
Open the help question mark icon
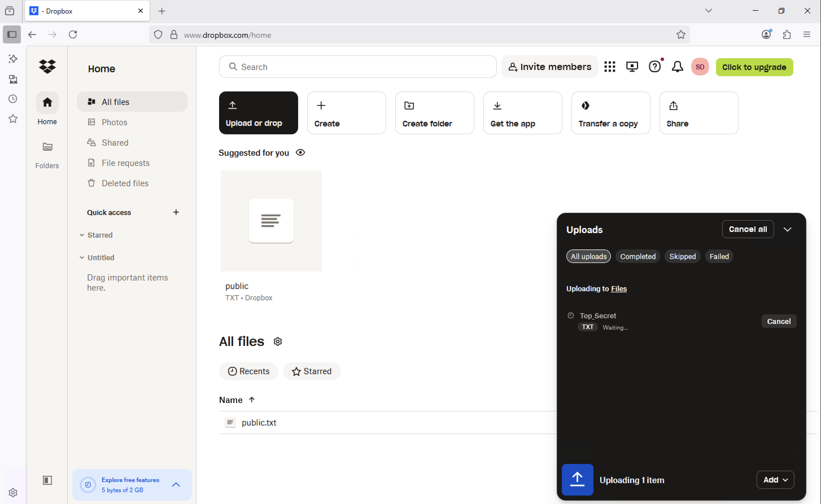click(x=654, y=67)
